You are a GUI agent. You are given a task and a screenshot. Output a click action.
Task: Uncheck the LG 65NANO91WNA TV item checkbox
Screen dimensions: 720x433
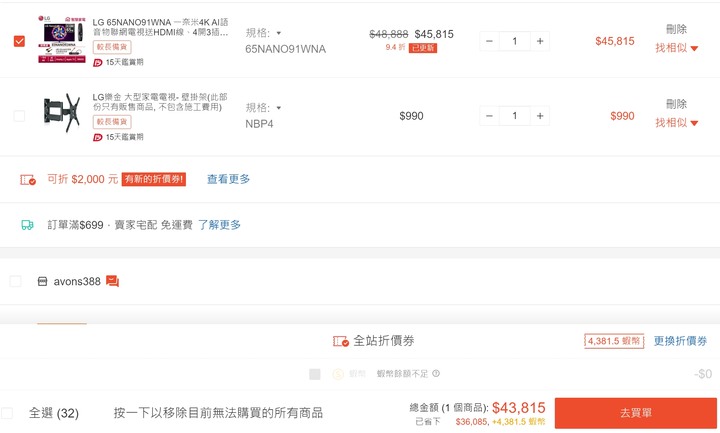[x=19, y=41]
